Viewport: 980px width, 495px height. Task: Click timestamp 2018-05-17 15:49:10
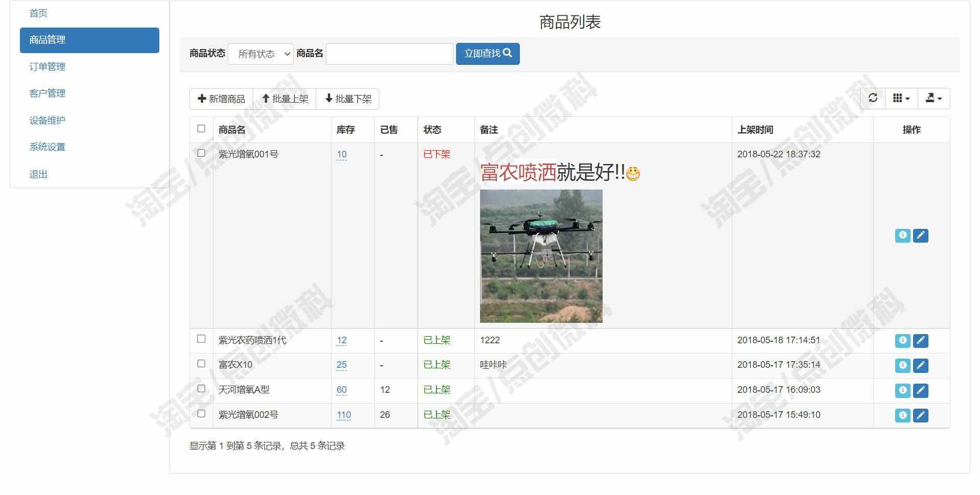coord(779,415)
